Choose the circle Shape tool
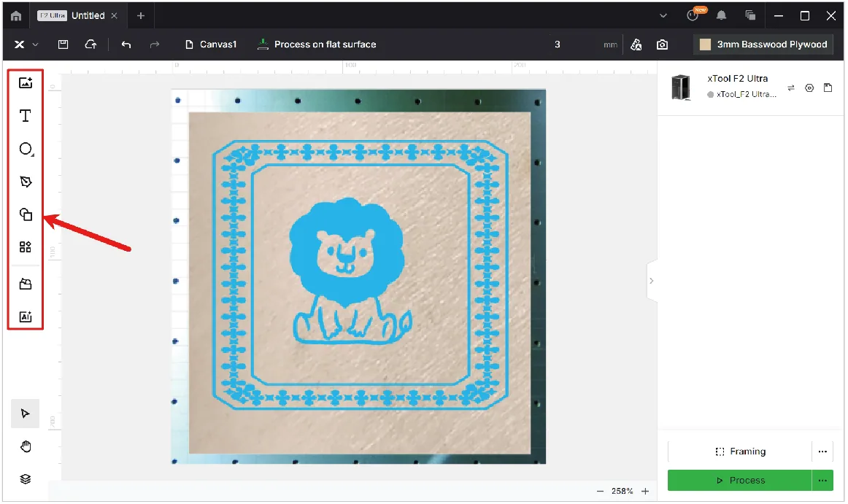 coord(26,149)
